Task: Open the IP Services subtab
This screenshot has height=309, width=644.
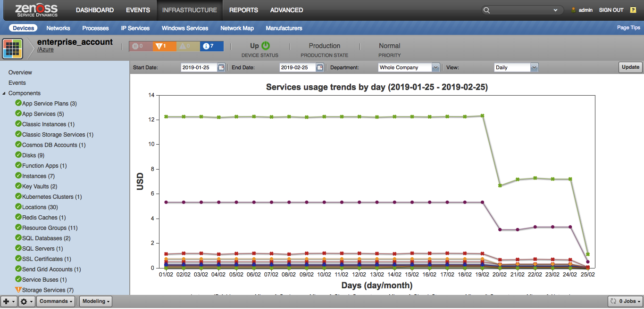Action: pyautogui.click(x=135, y=28)
